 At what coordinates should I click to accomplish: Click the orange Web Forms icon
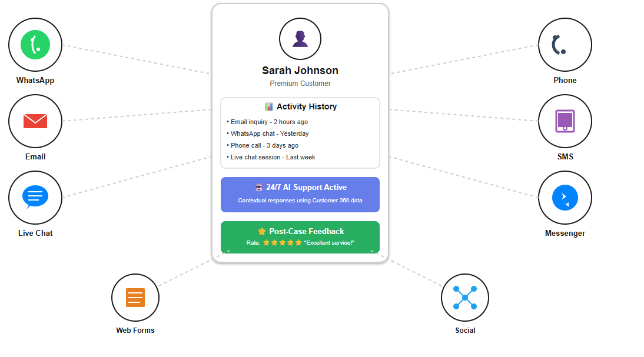[x=135, y=298]
